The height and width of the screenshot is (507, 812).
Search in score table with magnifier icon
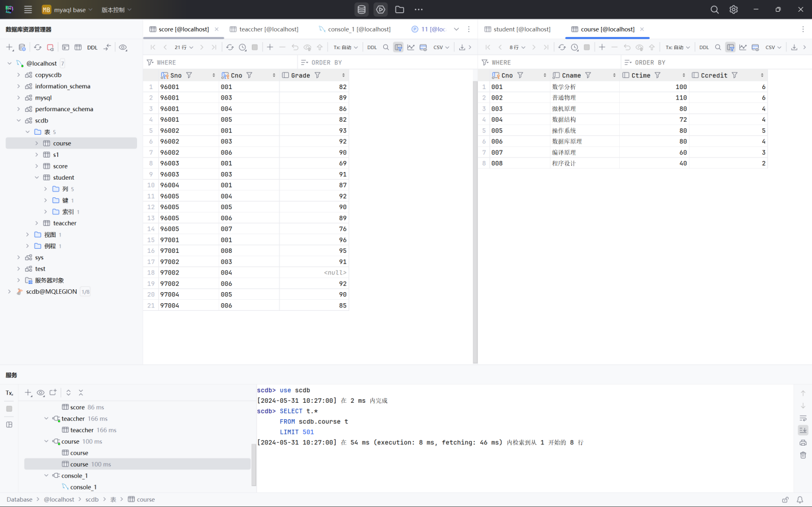386,47
